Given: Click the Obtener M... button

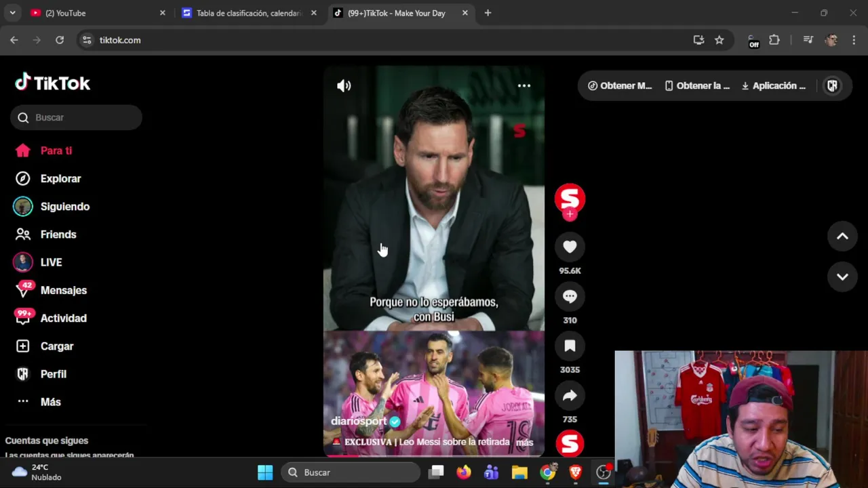Looking at the screenshot, I should [x=620, y=86].
